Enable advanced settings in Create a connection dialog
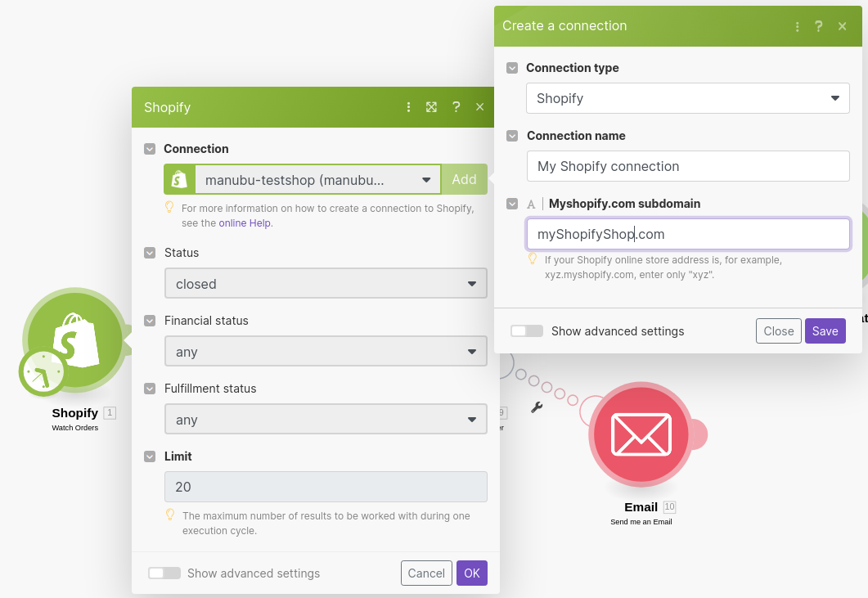The width and height of the screenshot is (868, 598). [527, 331]
